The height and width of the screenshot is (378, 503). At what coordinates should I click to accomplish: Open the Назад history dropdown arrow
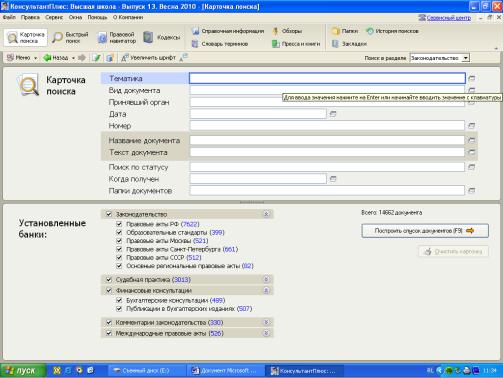tap(73, 58)
